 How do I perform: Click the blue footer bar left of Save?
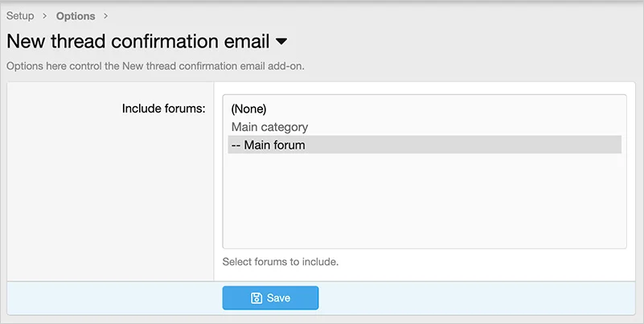coord(113,298)
